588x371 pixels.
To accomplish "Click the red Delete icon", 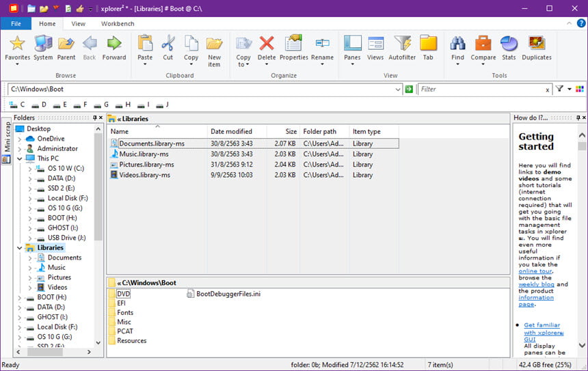I will click(x=267, y=44).
